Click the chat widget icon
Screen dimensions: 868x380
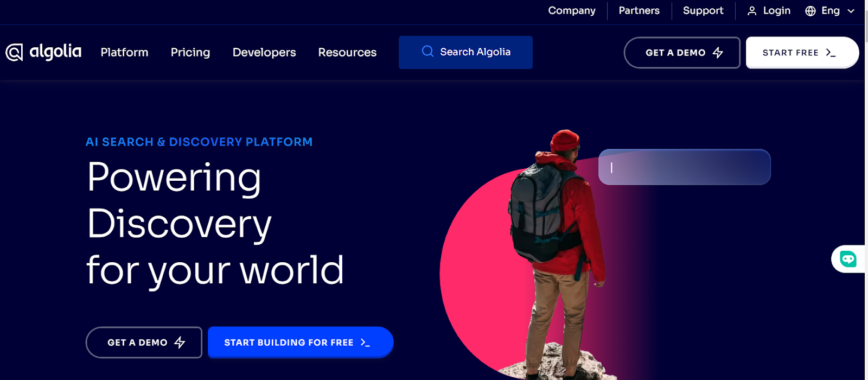tap(848, 259)
